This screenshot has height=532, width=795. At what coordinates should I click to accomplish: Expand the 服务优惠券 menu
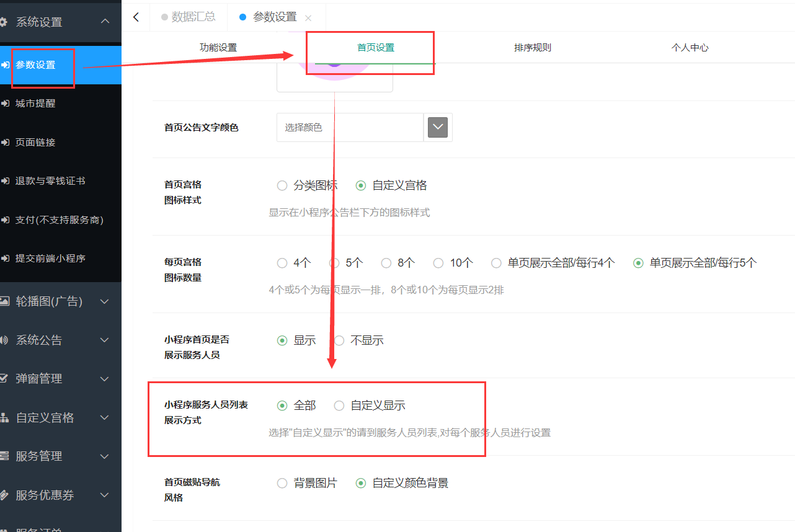coord(104,495)
